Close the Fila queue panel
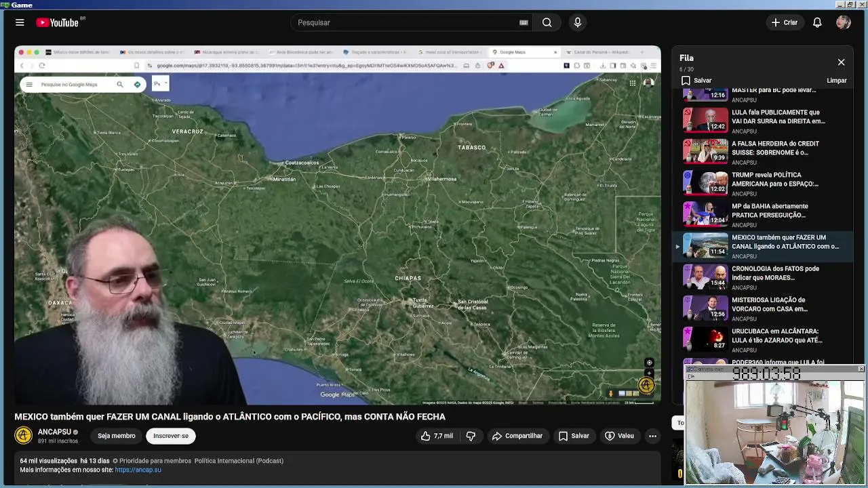Image resolution: width=868 pixels, height=488 pixels. click(x=841, y=62)
